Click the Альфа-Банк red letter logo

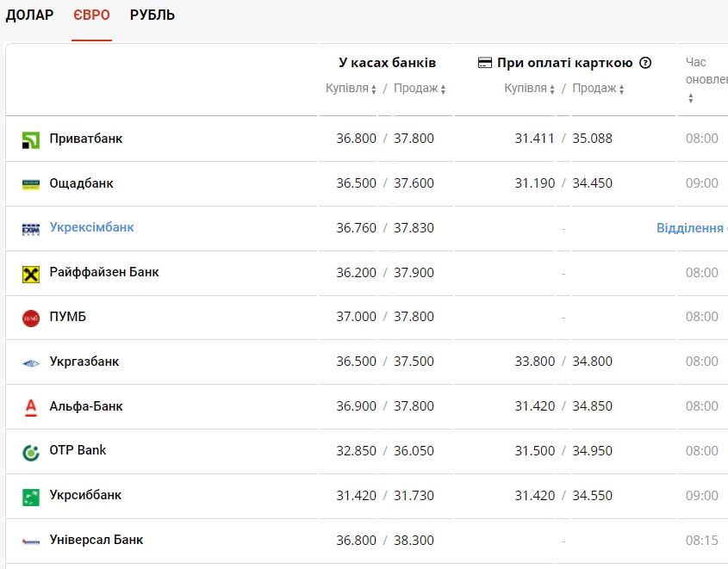31,407
